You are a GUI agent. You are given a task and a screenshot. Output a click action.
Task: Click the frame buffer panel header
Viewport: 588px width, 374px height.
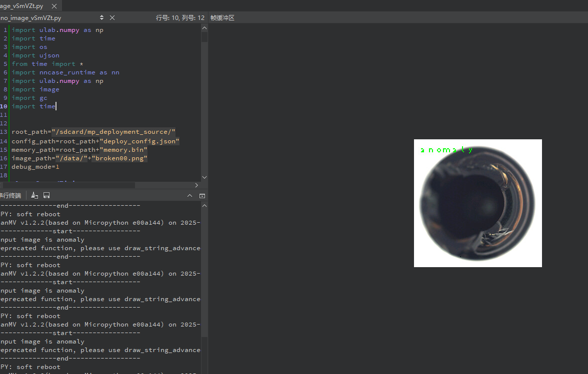pos(222,17)
